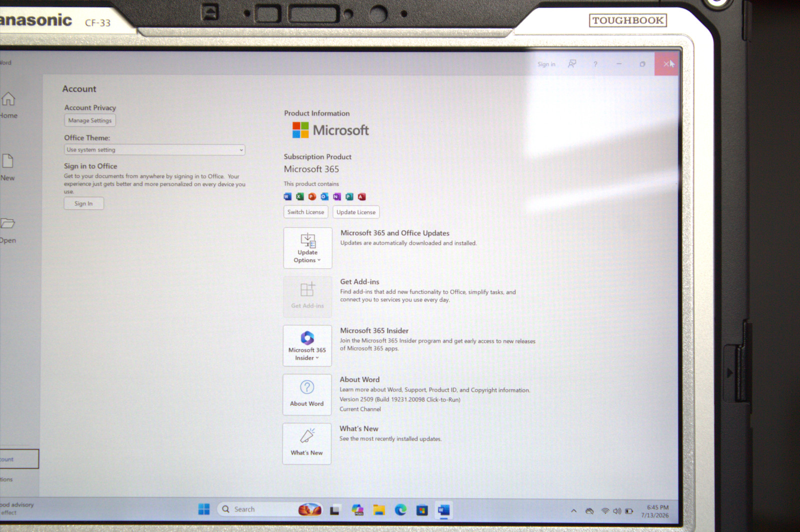Image resolution: width=800 pixels, height=532 pixels.
Task: Click the What's New button
Action: (x=306, y=444)
